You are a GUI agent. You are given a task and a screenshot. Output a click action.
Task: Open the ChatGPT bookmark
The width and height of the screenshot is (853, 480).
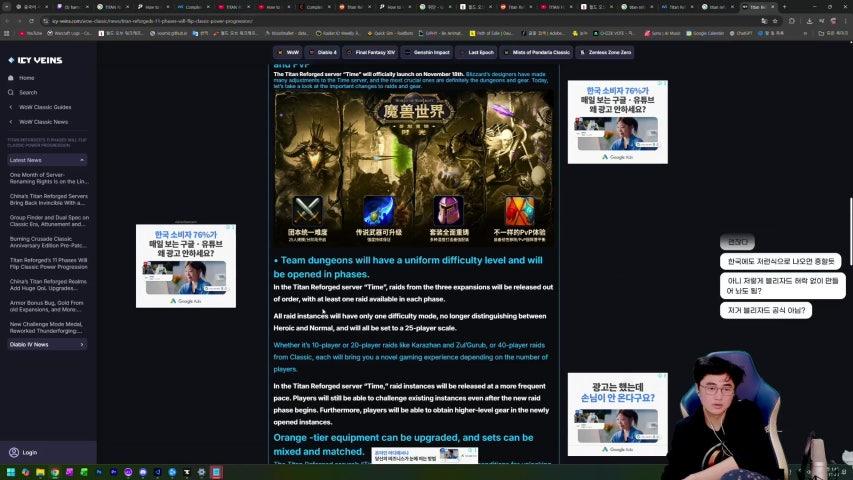click(741, 33)
